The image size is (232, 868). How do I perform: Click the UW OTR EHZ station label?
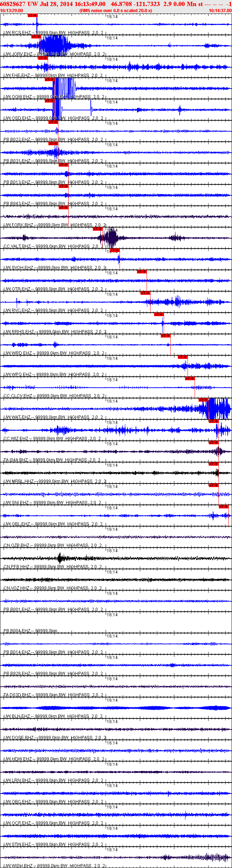pos(53,289)
